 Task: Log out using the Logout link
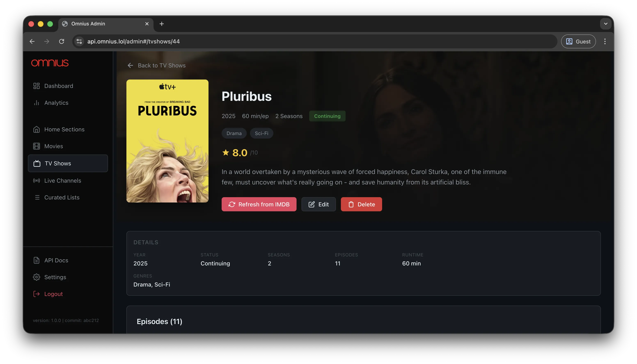53,294
